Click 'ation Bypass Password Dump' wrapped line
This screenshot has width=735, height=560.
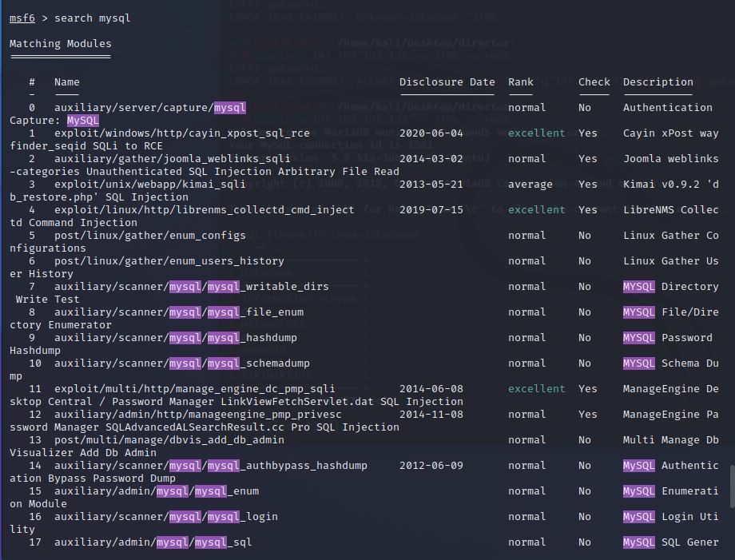coord(93,479)
